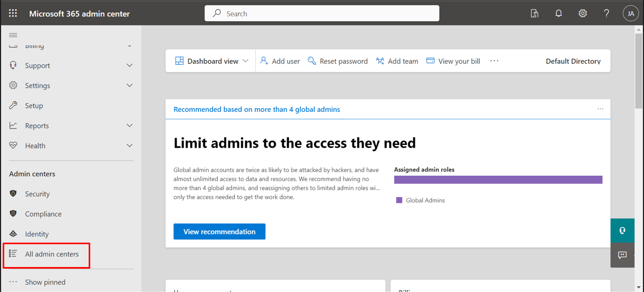
Task: Click the Security shield icon
Action: 13,194
